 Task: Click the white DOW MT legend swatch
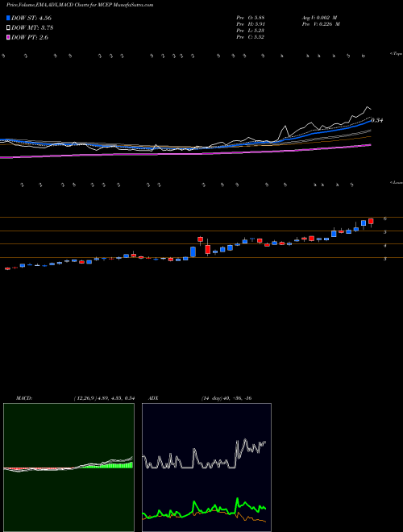pyautogui.click(x=9, y=27)
